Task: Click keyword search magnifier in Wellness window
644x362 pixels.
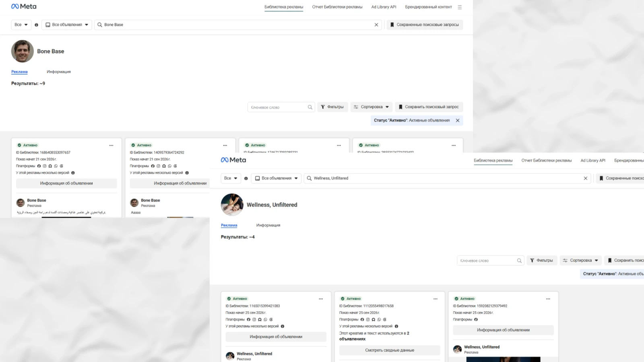Action: click(519, 261)
